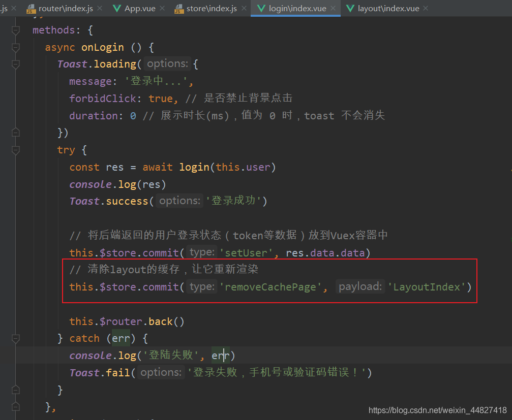Click the message property key

(91, 82)
